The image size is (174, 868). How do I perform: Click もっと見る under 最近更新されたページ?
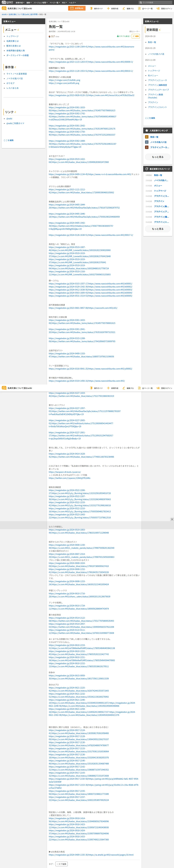157,229
